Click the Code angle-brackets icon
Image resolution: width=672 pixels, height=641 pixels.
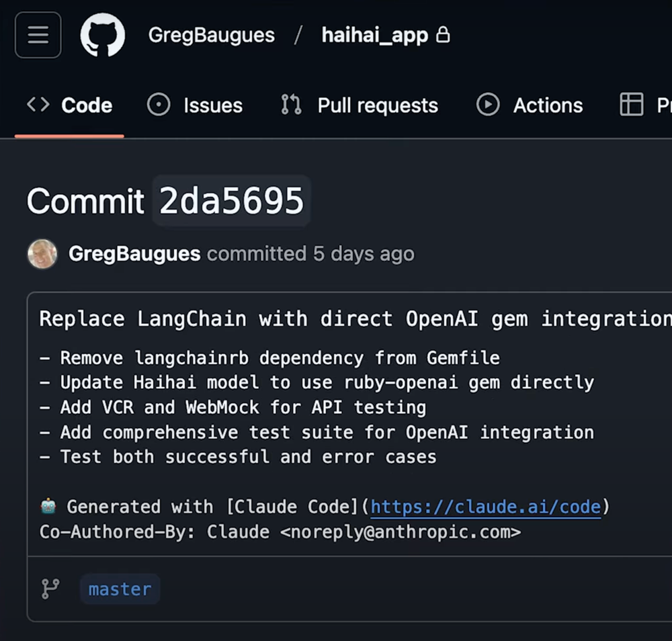[x=37, y=105]
